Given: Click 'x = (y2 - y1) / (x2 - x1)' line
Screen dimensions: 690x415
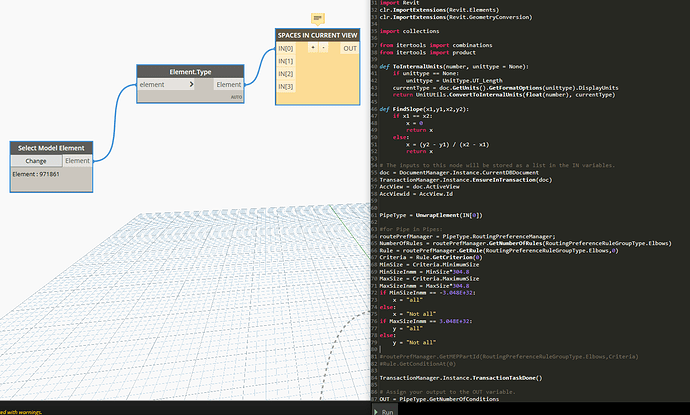Looking at the screenshot, I should (x=448, y=144).
